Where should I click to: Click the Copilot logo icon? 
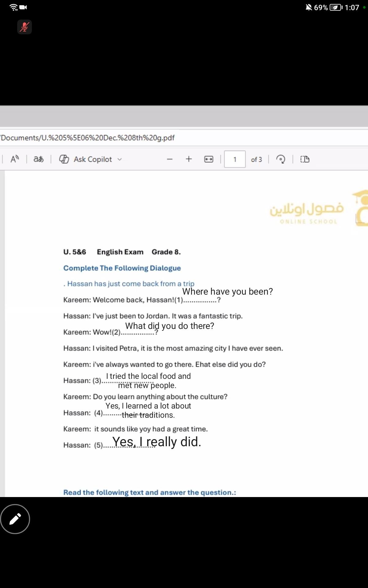tap(64, 159)
